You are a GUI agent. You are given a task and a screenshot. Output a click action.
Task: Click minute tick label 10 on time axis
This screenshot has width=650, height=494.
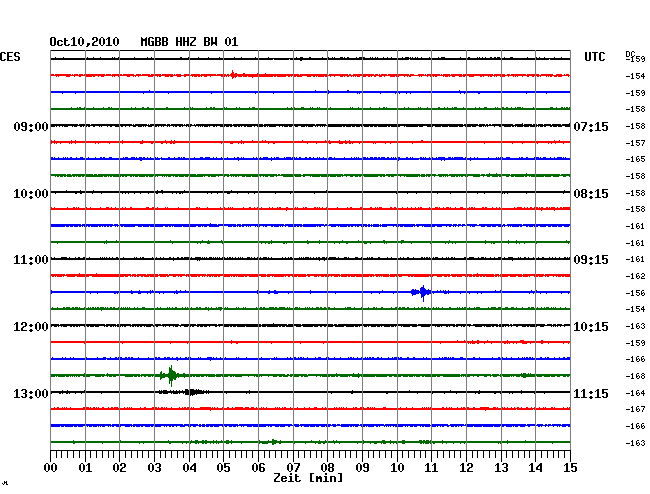coord(397,468)
